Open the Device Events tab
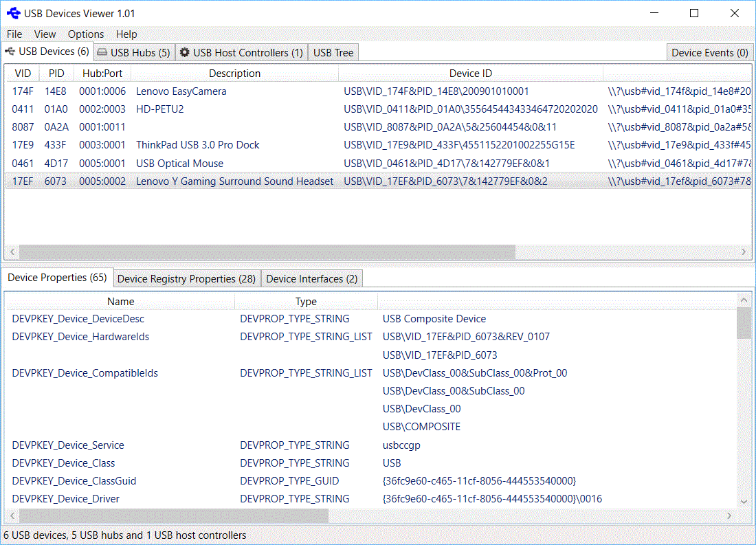Viewport: 756px width, 545px height. pyautogui.click(x=709, y=52)
